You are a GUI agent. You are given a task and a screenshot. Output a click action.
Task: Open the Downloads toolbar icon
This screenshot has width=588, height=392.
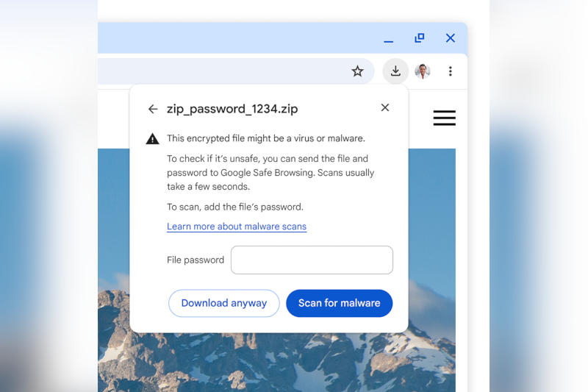[395, 71]
